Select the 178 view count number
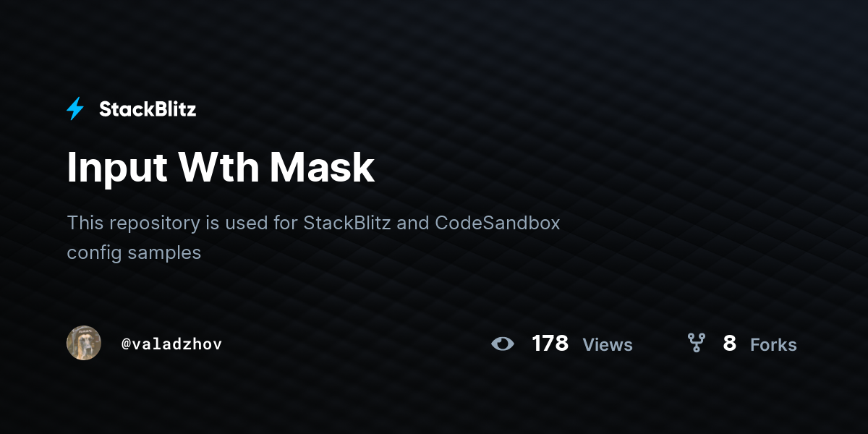Image resolution: width=868 pixels, height=434 pixels. [550, 344]
